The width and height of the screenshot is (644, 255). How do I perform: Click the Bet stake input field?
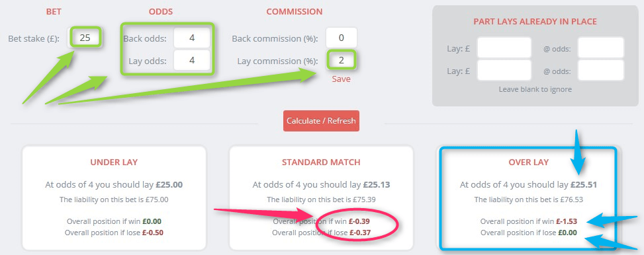pos(85,38)
